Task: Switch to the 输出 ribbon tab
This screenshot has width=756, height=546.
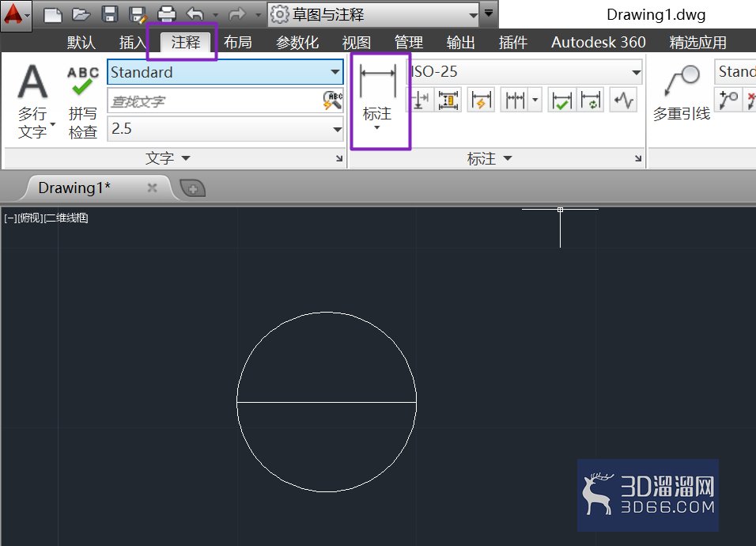Action: [x=460, y=43]
